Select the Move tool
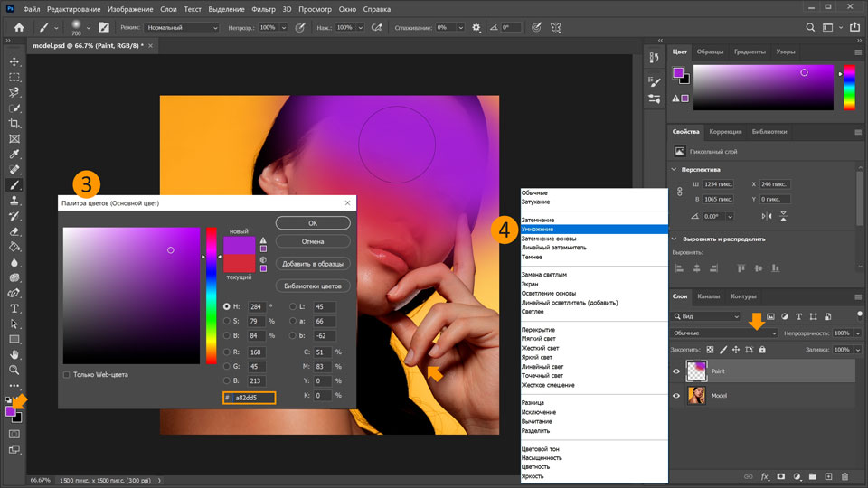Screen dimensions: 868x488 point(14,62)
